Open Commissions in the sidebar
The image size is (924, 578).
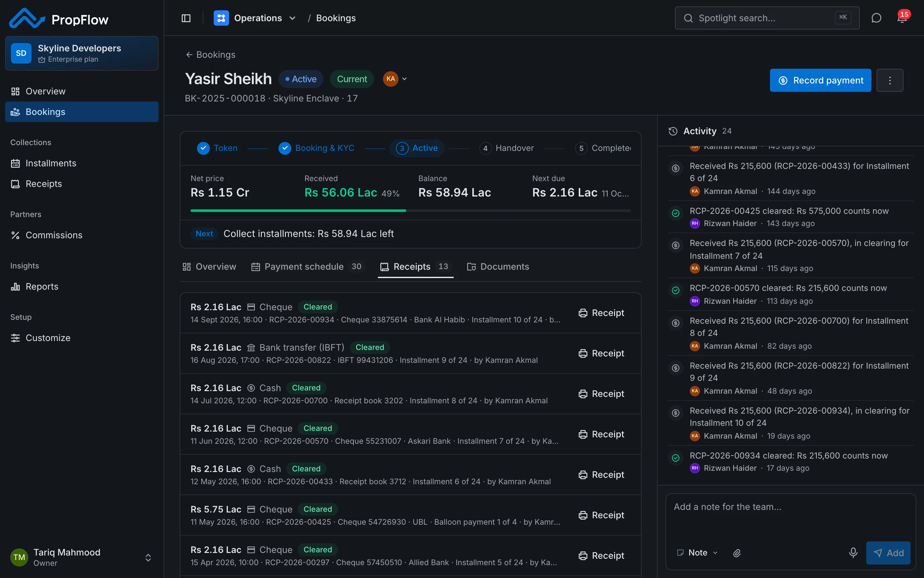coord(82,235)
